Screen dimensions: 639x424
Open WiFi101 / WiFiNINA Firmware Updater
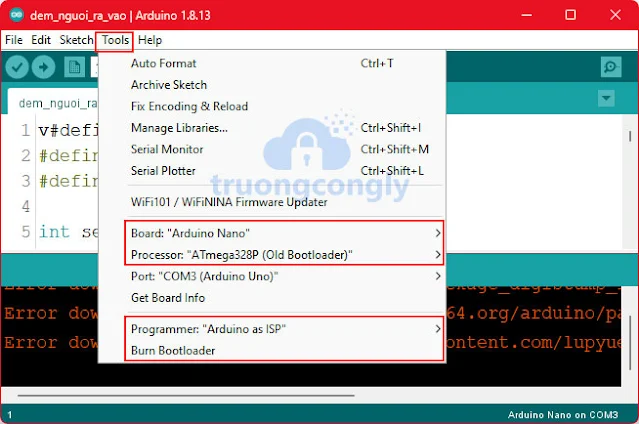[x=272, y=202]
